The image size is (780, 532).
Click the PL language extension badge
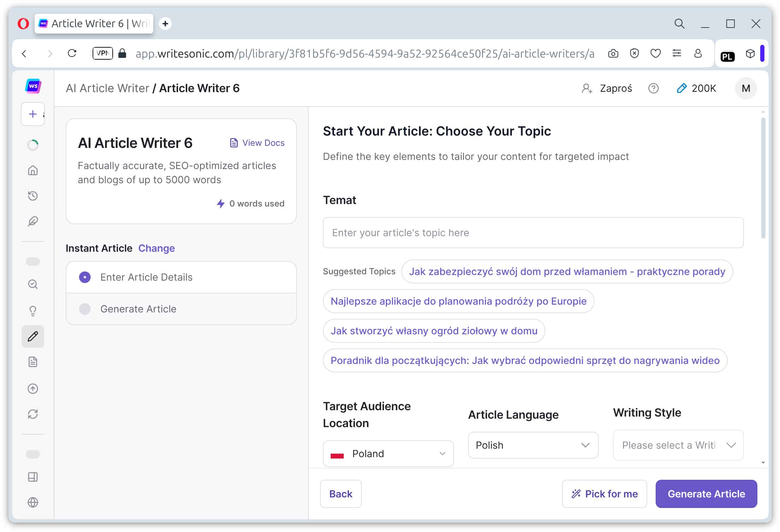(x=728, y=56)
